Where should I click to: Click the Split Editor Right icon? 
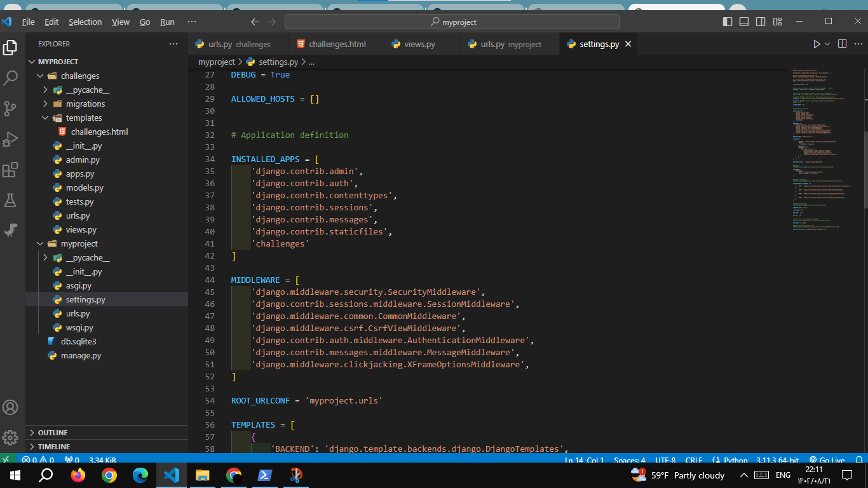tap(842, 44)
